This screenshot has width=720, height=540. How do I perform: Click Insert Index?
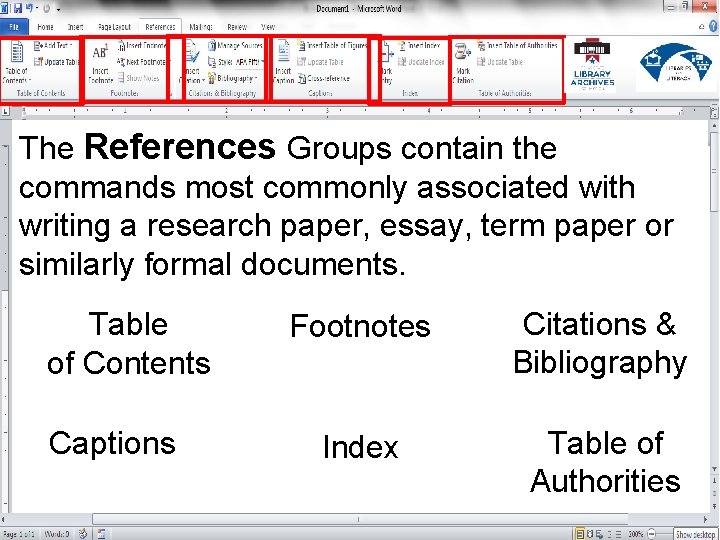pyautogui.click(x=419, y=45)
